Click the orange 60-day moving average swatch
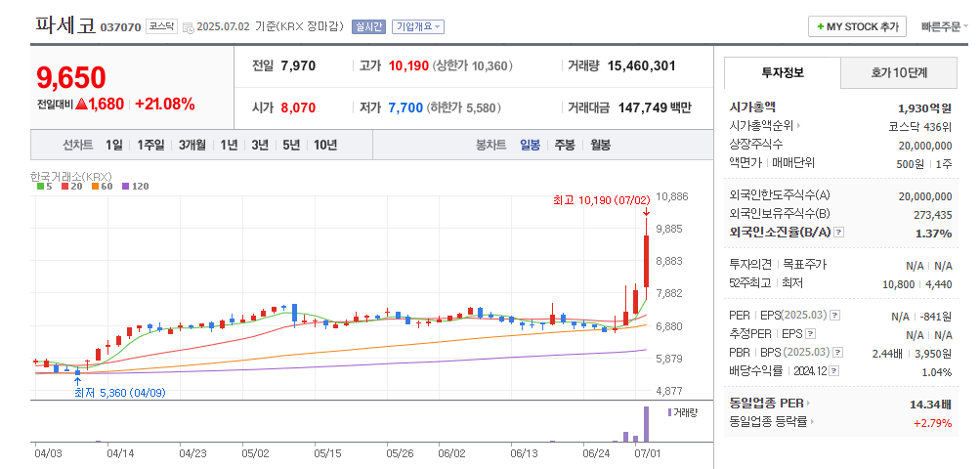Viewport: 980px width, 469px height. [x=95, y=187]
